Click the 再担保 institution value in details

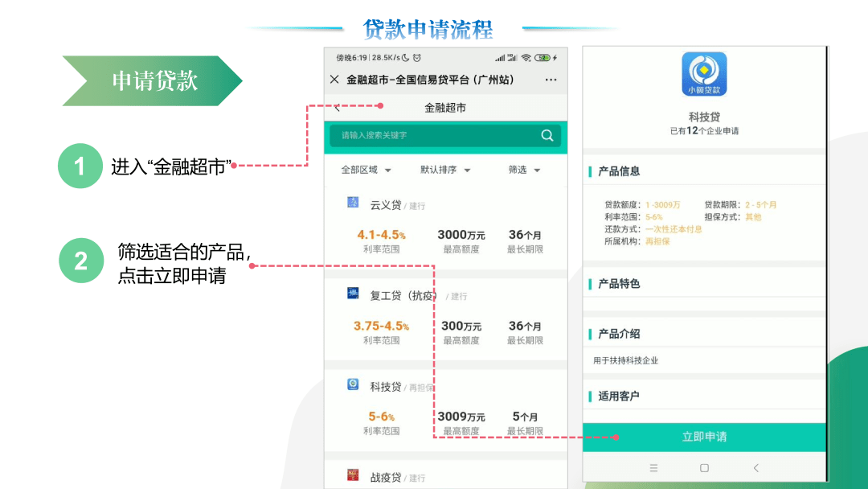tap(657, 241)
